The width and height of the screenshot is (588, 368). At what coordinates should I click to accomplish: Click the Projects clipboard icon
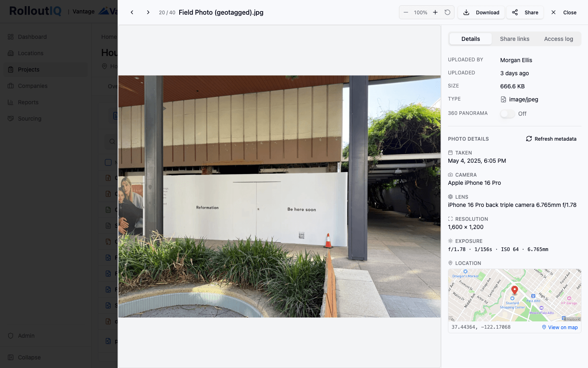11,70
